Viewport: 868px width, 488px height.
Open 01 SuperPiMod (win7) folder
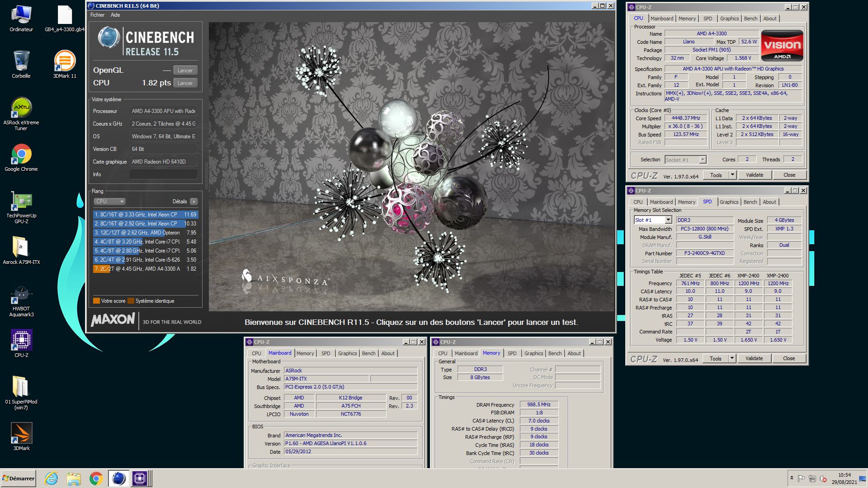(21, 393)
